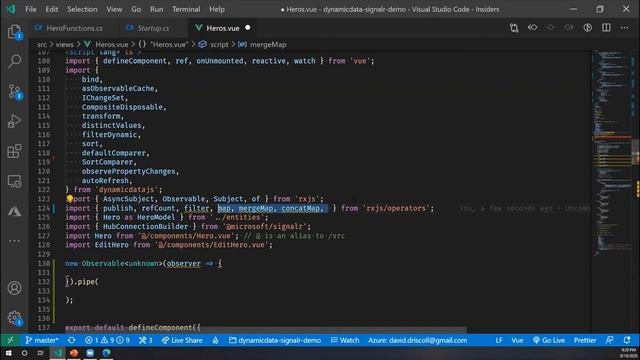Open Windows Task View button
Screen dimensions: 640x360
40,353
